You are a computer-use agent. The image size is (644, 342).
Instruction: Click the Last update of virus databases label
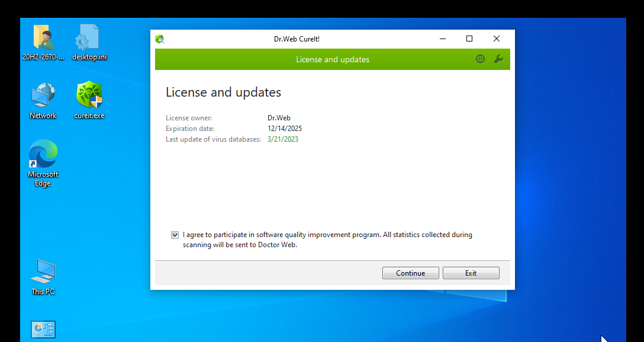pyautogui.click(x=213, y=139)
